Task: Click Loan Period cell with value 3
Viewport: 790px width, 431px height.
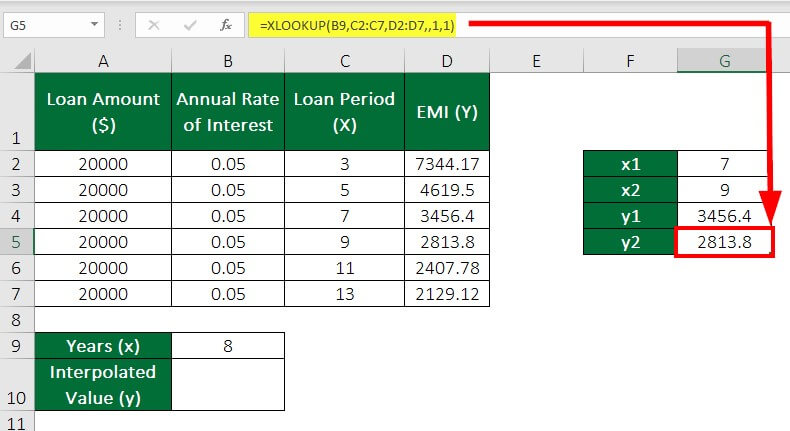Action: (345, 164)
